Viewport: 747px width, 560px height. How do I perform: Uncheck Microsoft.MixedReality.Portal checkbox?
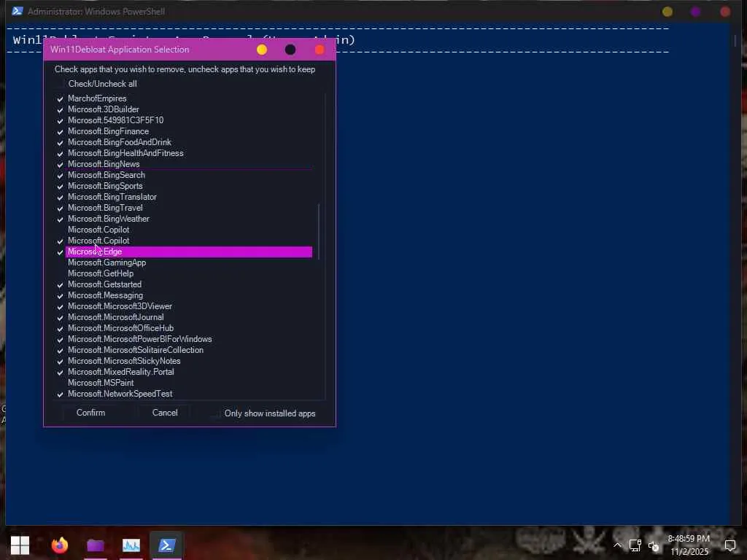coord(60,373)
